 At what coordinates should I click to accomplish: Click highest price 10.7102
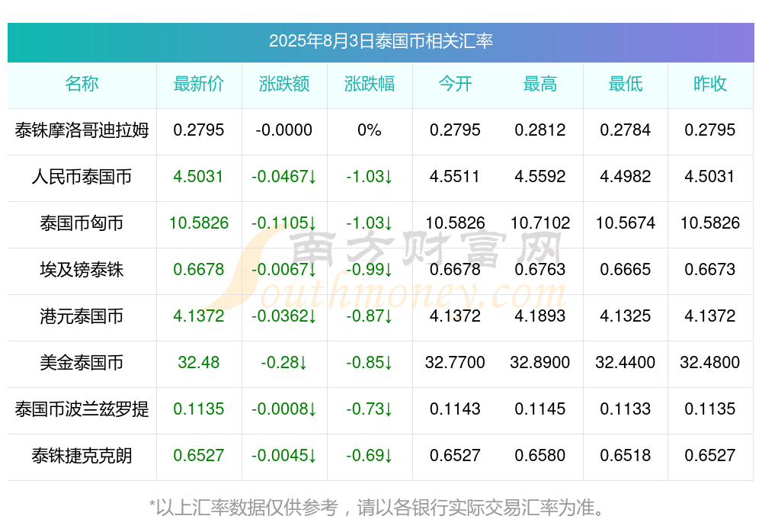coord(540,223)
